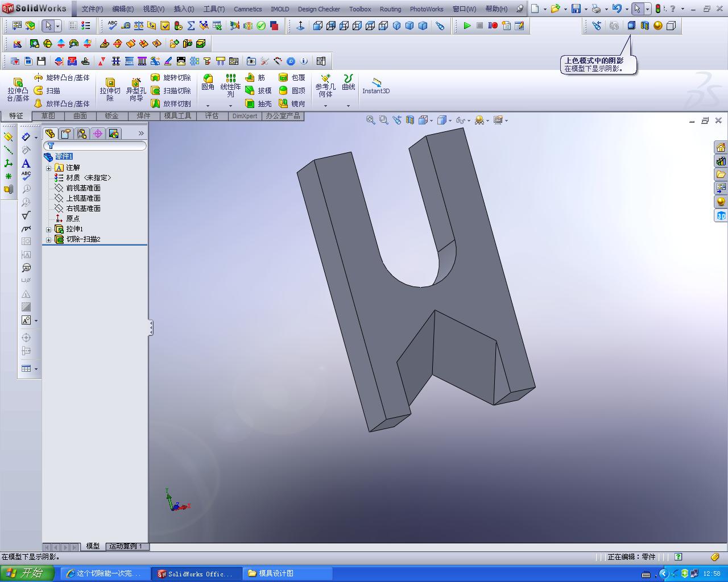Click the Section View icon in view toolbar
This screenshot has width=728, height=582.
click(409, 120)
